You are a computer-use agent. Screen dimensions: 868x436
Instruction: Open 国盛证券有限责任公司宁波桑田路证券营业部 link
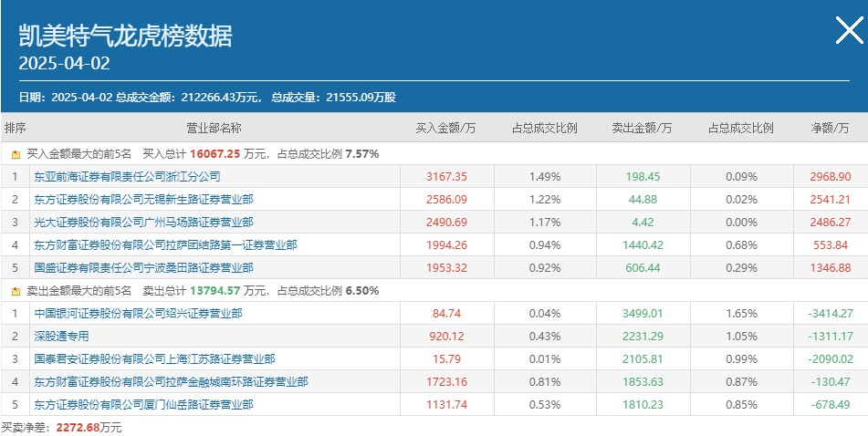click(x=143, y=268)
